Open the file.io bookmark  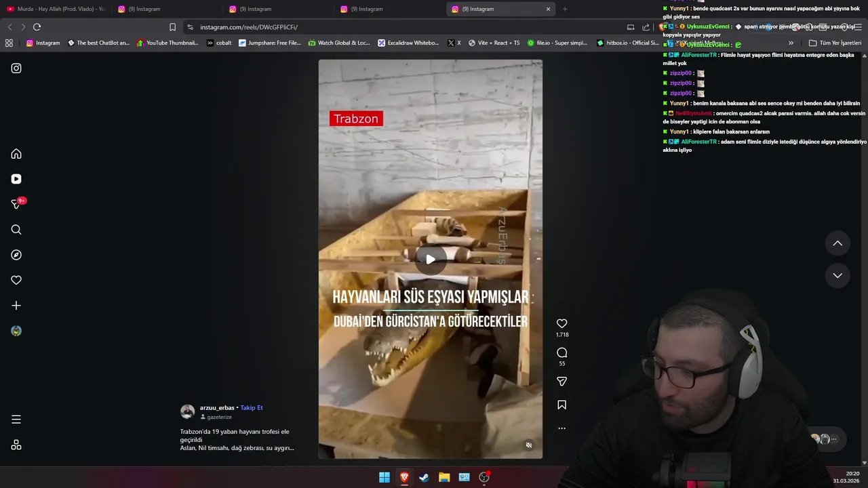click(x=557, y=43)
